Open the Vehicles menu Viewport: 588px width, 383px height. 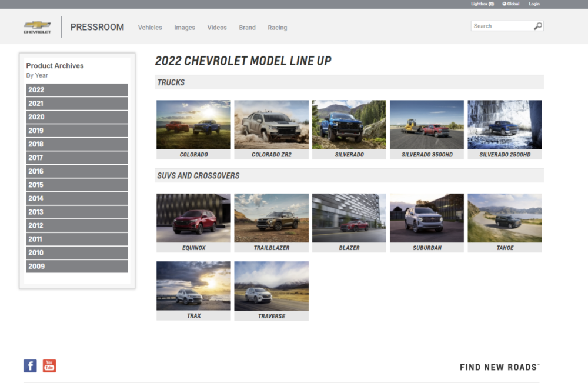150,28
